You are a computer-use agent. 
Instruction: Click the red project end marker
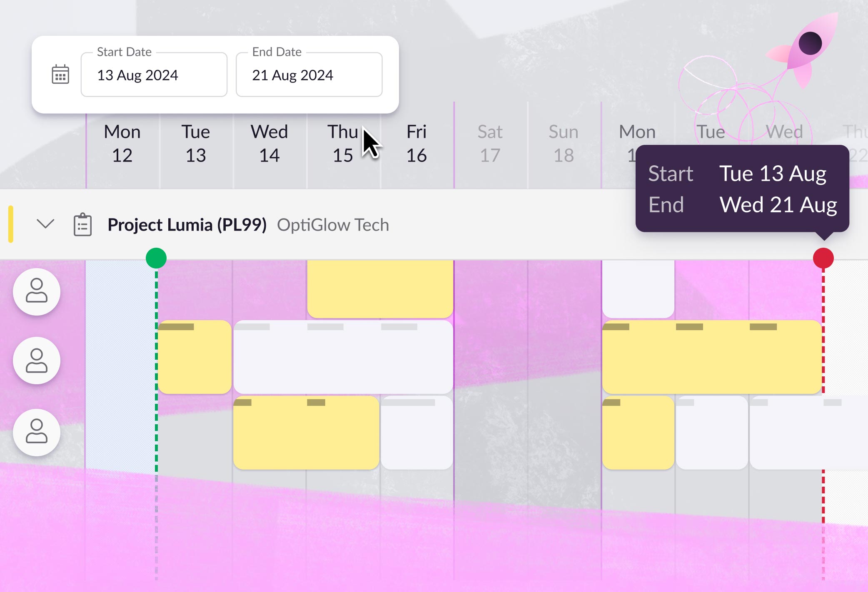tap(823, 258)
